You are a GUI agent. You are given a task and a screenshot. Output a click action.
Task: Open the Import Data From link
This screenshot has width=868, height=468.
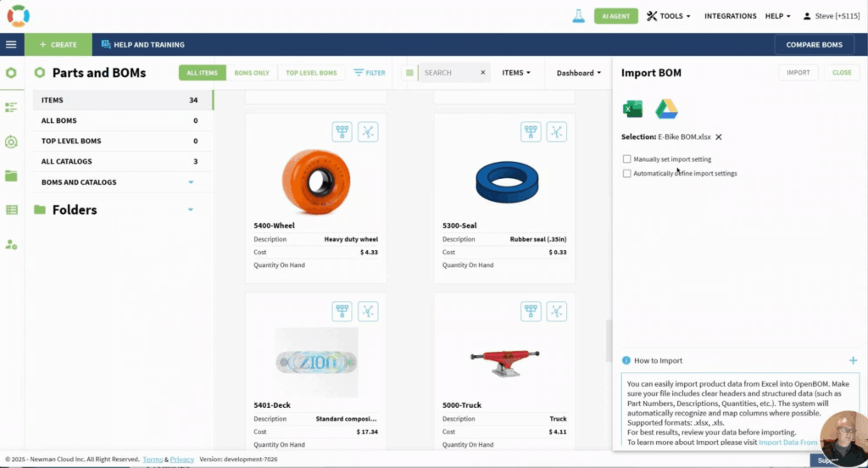click(787, 442)
